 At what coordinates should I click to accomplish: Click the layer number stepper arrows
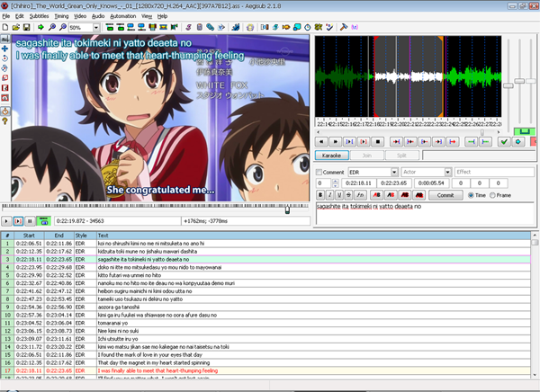click(x=335, y=183)
